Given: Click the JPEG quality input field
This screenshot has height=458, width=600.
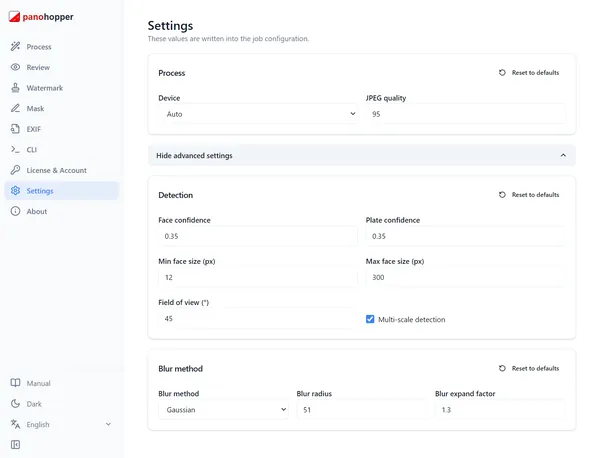Looking at the screenshot, I should tap(465, 114).
